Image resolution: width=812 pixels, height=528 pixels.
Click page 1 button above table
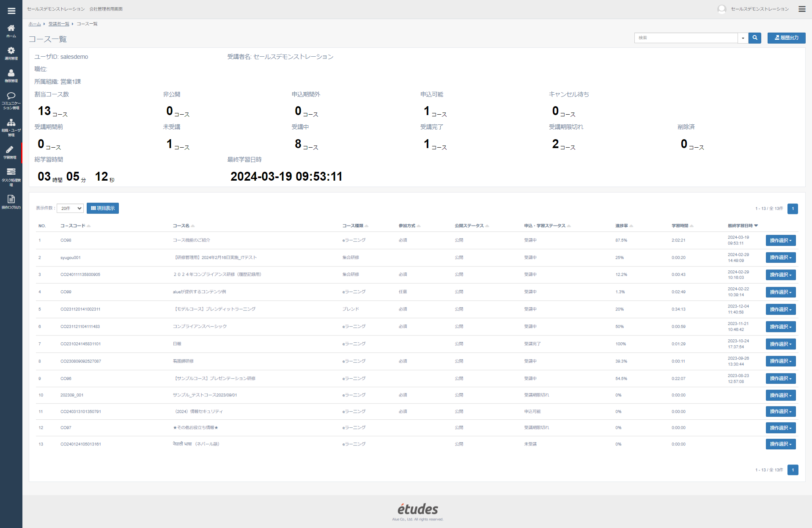coord(793,209)
